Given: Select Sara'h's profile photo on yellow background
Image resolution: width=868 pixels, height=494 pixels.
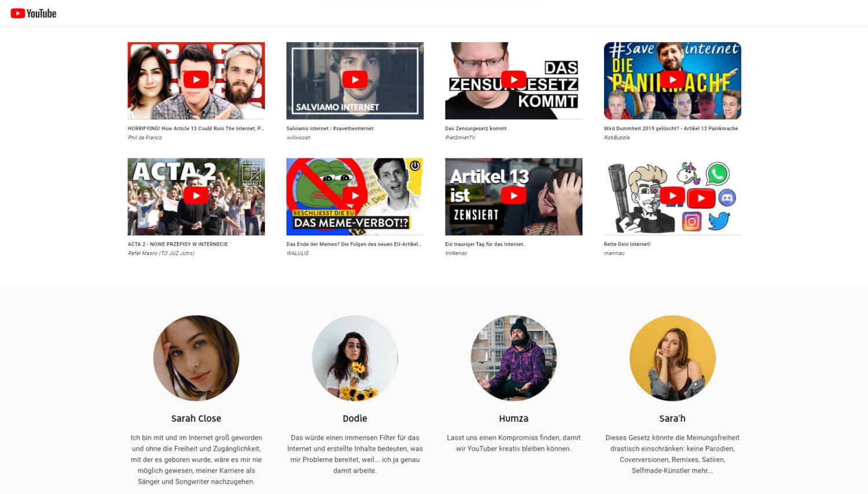Looking at the screenshot, I should 672,358.
